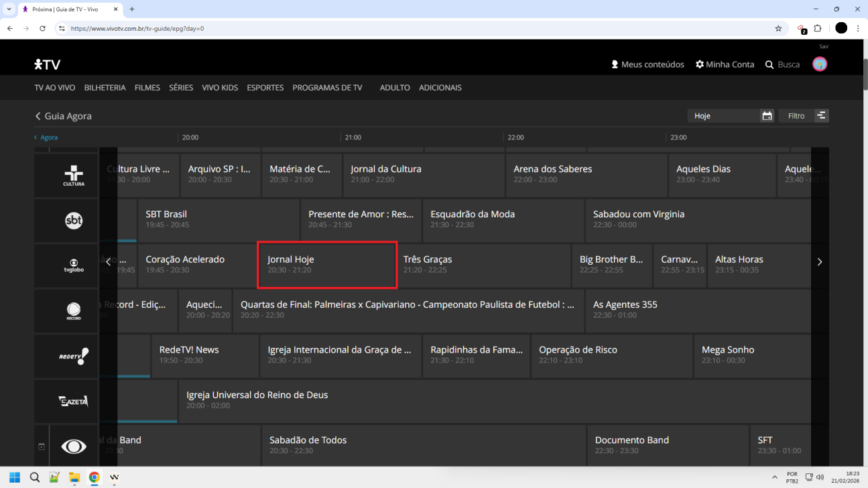Open the browser extensions puzzle icon
Image resolution: width=868 pixels, height=488 pixels.
tap(818, 29)
